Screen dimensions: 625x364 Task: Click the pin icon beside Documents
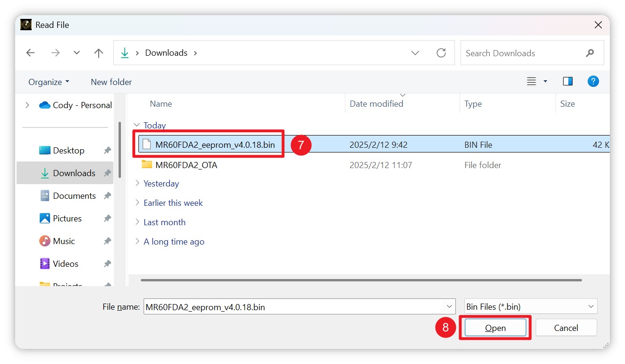[x=107, y=195]
